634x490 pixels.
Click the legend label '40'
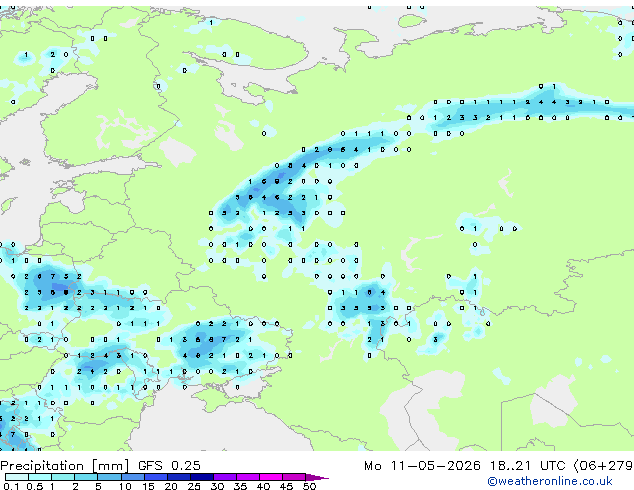263,486
